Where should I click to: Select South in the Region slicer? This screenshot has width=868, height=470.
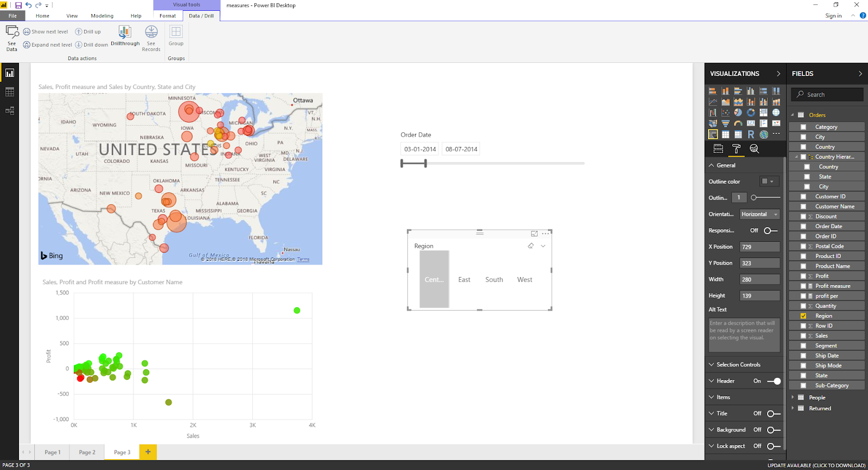coord(494,280)
